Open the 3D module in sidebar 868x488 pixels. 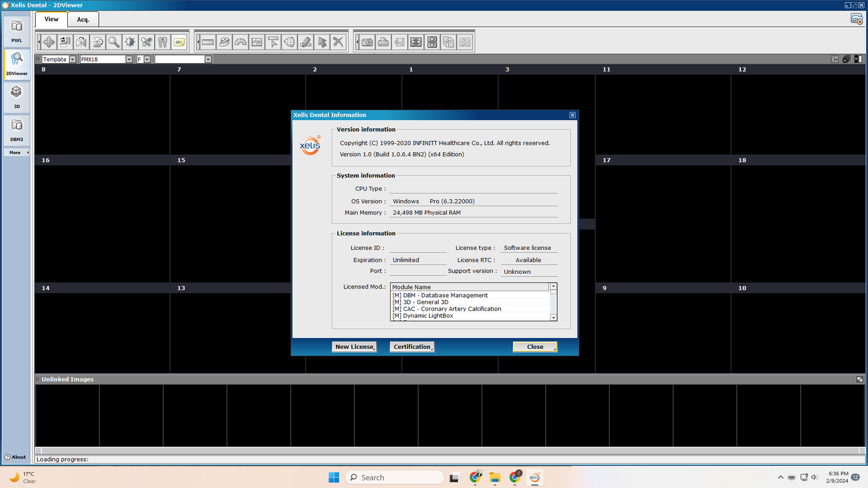[17, 97]
